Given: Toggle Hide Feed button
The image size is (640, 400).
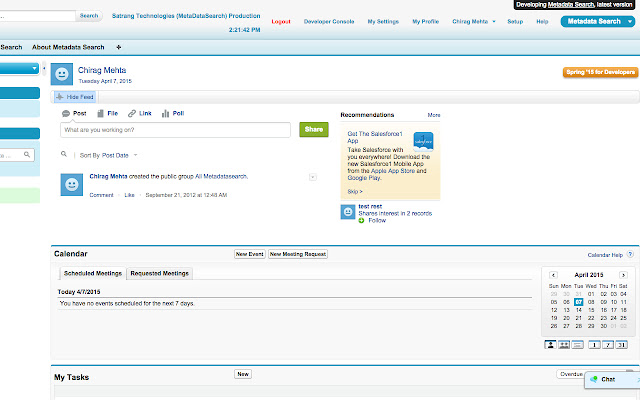Looking at the screenshot, I should [x=75, y=97].
